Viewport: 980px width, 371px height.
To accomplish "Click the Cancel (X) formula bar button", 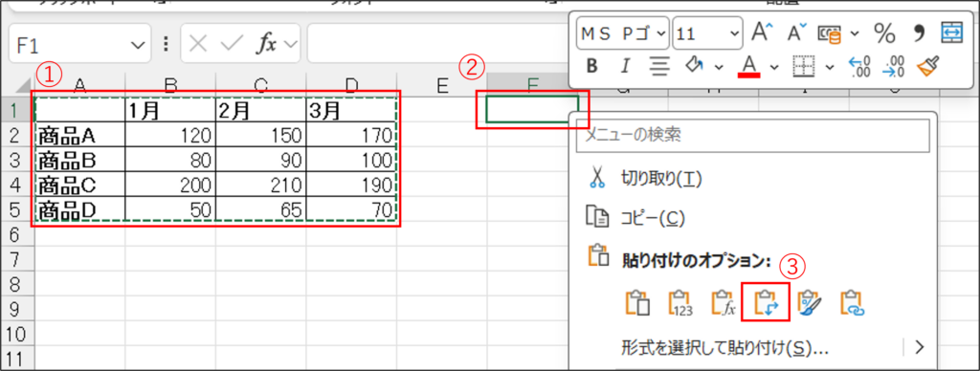I will click(x=198, y=44).
